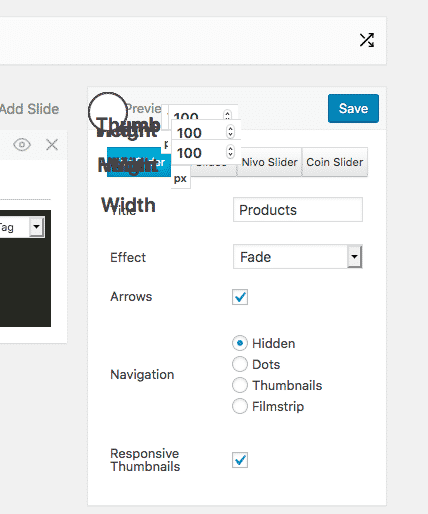428x514 pixels.
Task: Click the shuffle arrows icon
Action: tap(367, 40)
